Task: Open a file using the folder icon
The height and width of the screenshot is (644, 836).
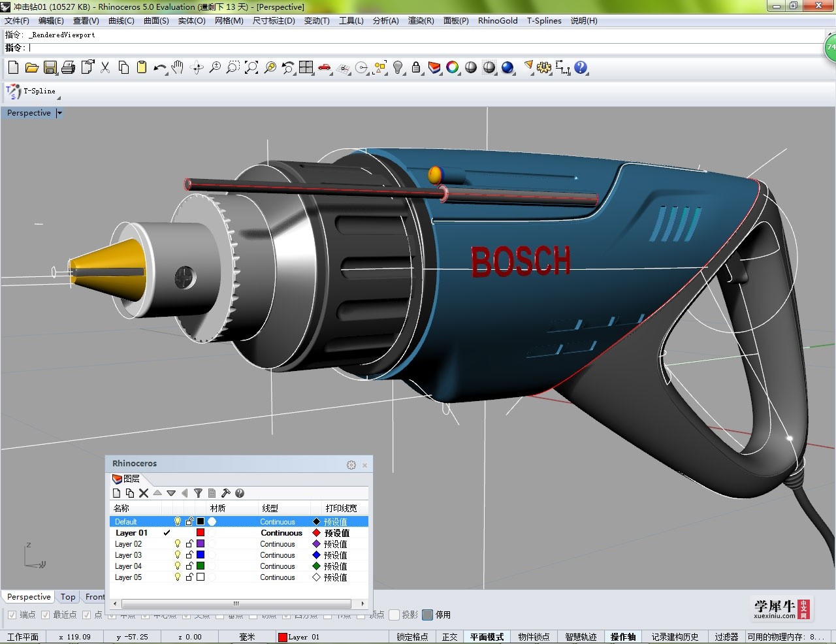Action: 31,67
